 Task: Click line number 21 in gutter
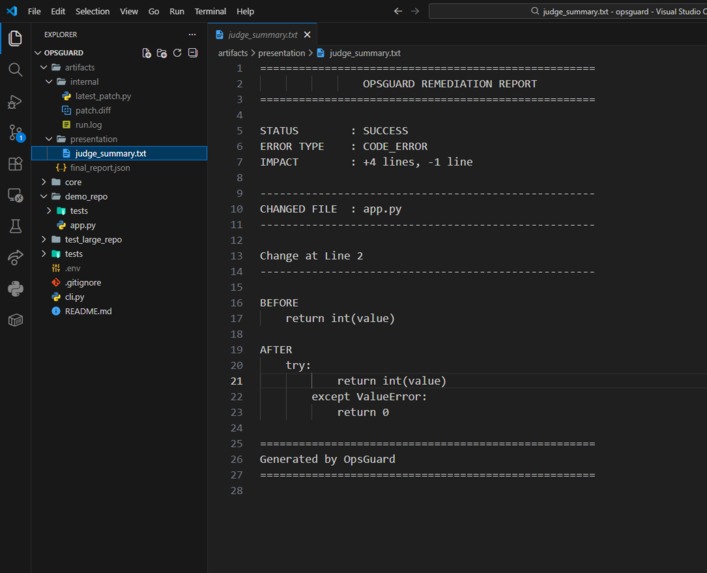[x=236, y=381]
